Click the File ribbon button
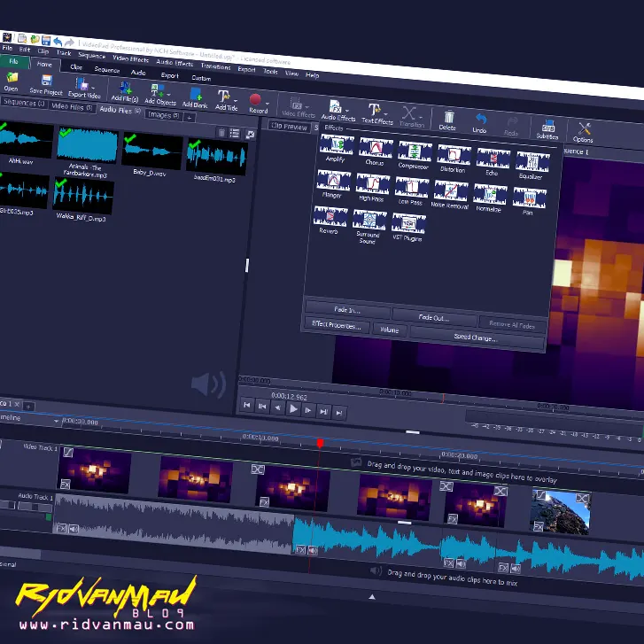 pyautogui.click(x=13, y=61)
